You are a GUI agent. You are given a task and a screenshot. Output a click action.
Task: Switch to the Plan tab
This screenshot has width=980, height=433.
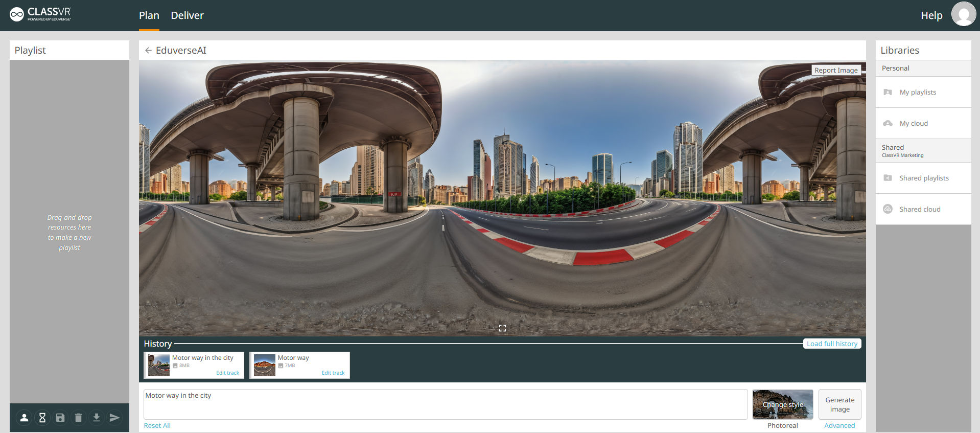point(149,15)
